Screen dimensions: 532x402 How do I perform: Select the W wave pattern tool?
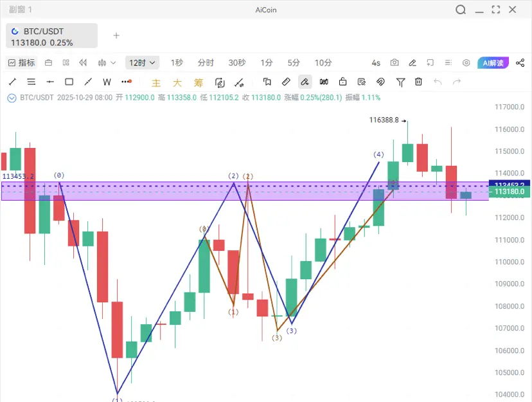pos(107,82)
